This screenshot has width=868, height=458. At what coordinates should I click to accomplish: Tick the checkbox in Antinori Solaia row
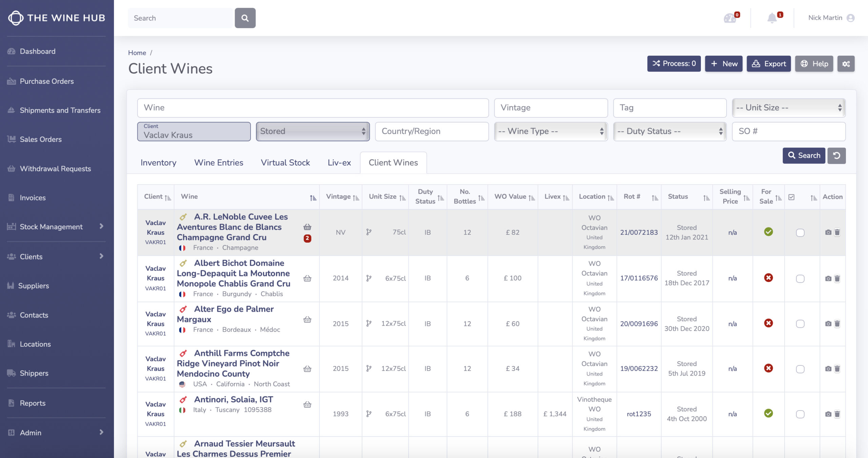(x=800, y=414)
